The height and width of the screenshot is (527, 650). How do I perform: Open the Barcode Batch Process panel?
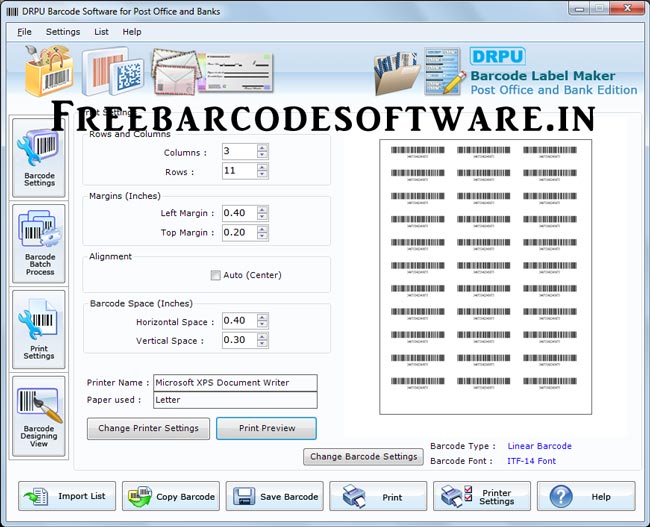(39, 244)
